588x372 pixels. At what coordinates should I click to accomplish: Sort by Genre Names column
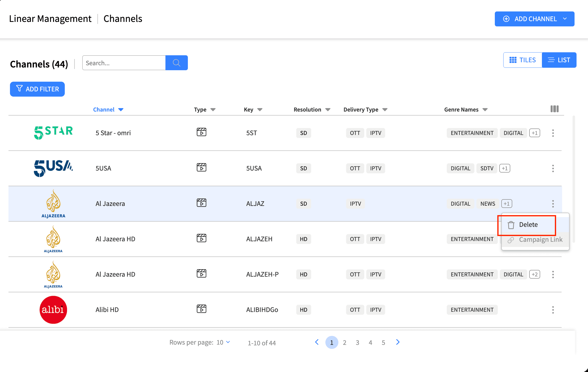click(466, 110)
